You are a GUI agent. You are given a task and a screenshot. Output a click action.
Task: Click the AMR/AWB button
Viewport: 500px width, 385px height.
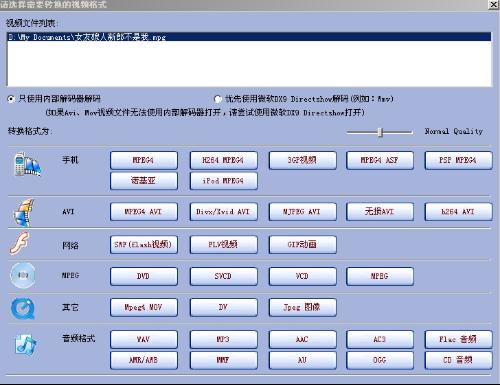pyautogui.click(x=144, y=360)
